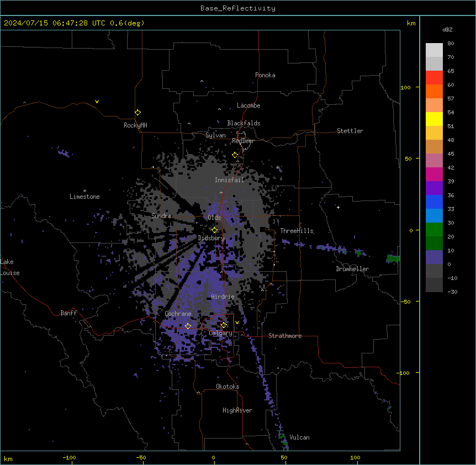The width and height of the screenshot is (476, 465).
Task: Click the Base_Reflectivity title
Action: point(238,8)
